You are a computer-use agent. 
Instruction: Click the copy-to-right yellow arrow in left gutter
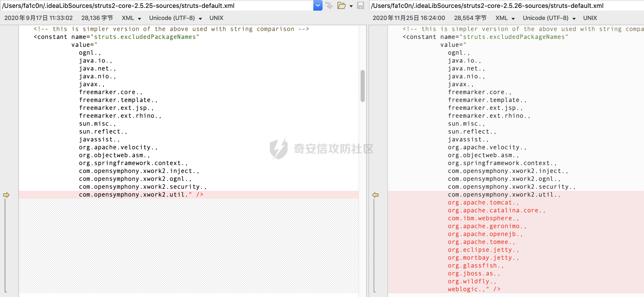coord(6,195)
